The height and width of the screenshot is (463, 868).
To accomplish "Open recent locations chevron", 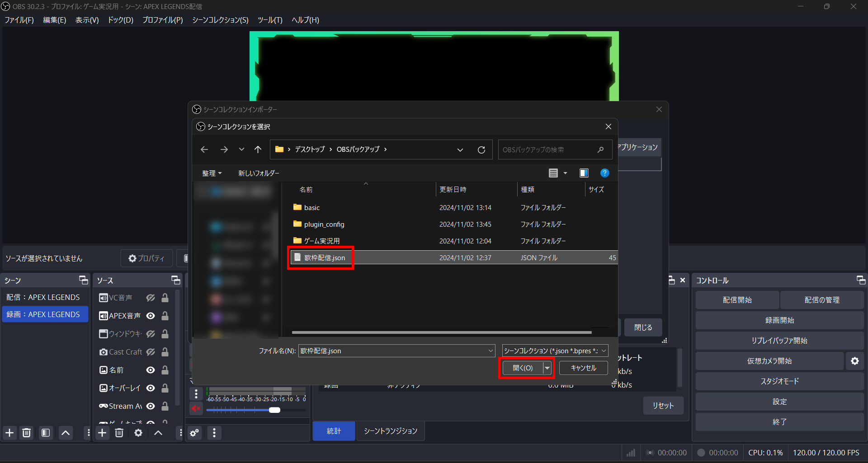I will click(241, 150).
